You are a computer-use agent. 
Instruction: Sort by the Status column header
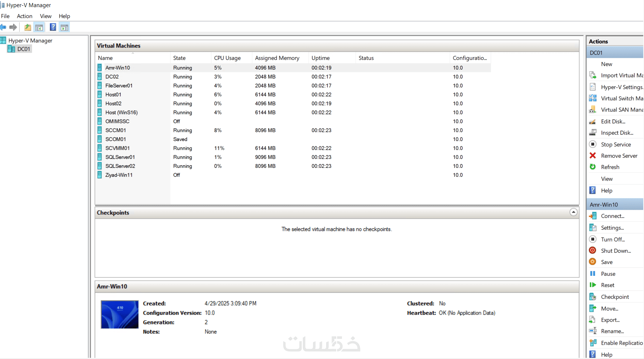403,58
